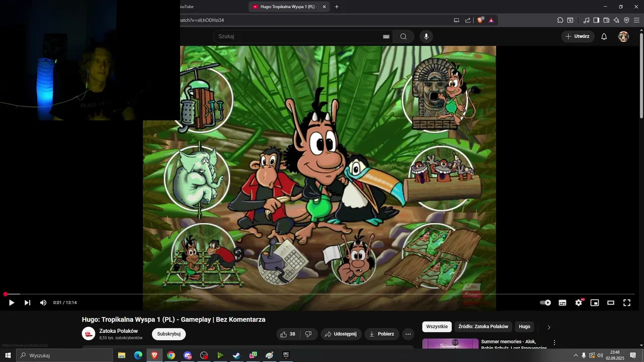644x362 pixels.
Task: Click the system tray speaker volume icon
Action: click(600, 355)
